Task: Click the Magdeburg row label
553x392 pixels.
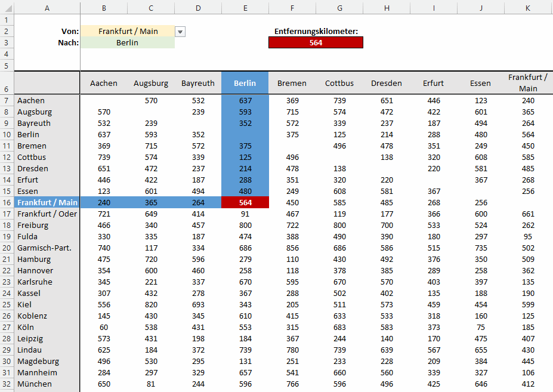Action: [38, 362]
